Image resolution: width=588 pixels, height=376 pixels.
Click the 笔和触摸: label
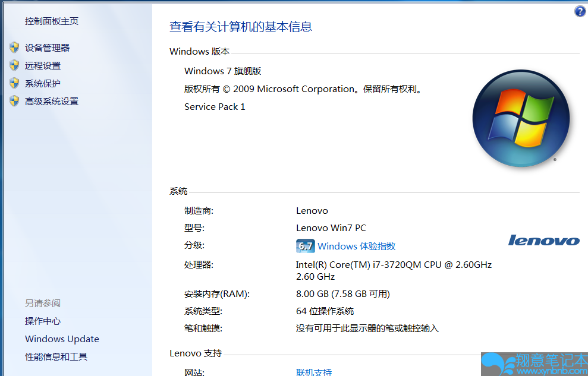pyautogui.click(x=203, y=328)
